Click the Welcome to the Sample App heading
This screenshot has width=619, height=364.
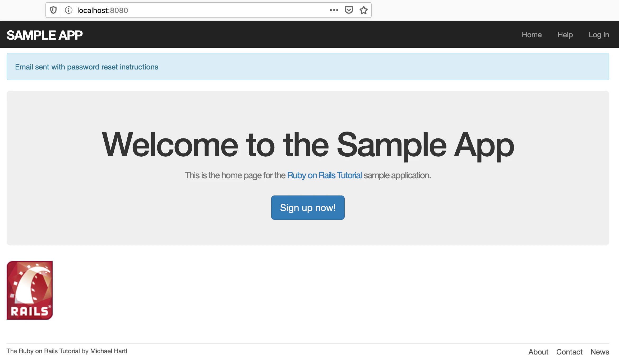308,145
